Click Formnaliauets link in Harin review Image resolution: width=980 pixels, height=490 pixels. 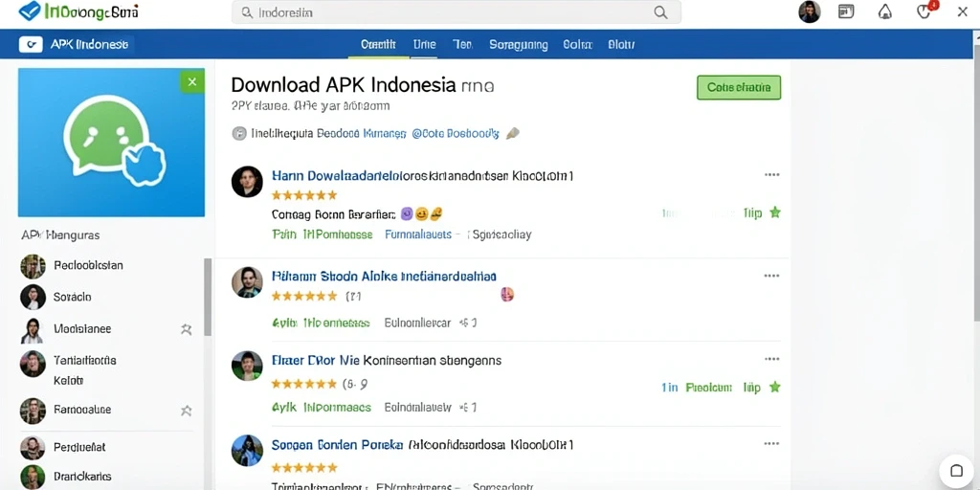point(418,234)
